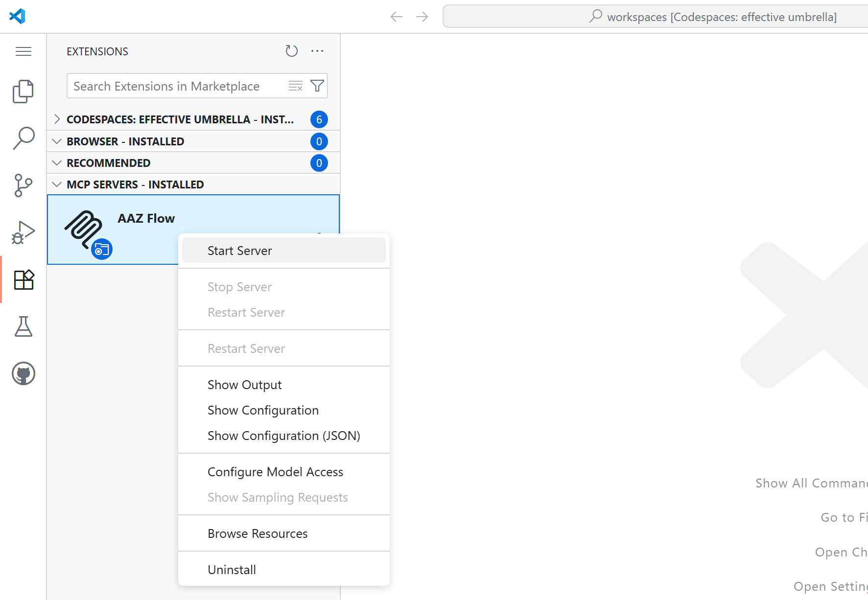Select Show Configuration menu entry
The image size is (868, 600).
pos(284,410)
